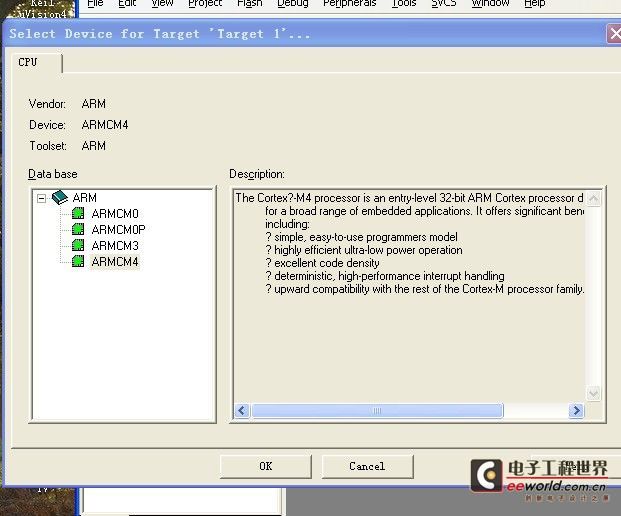The width and height of the screenshot is (621, 516).
Task: Click the Toolset value ARM
Action: click(x=93, y=146)
